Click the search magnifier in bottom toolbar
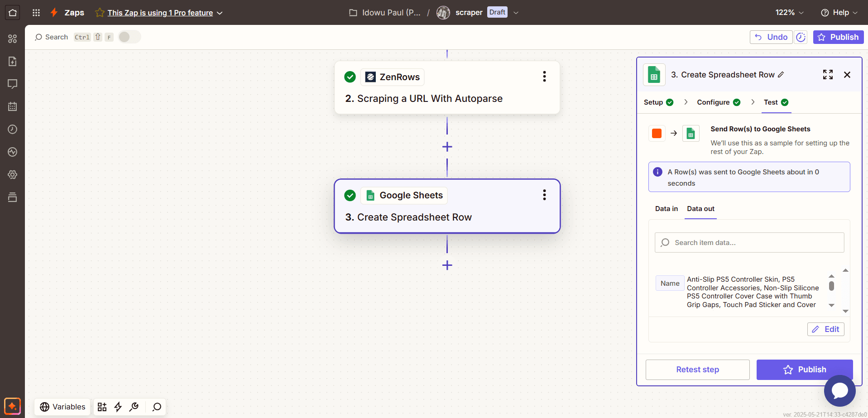Screen dimensions: 868x418 coord(157,407)
